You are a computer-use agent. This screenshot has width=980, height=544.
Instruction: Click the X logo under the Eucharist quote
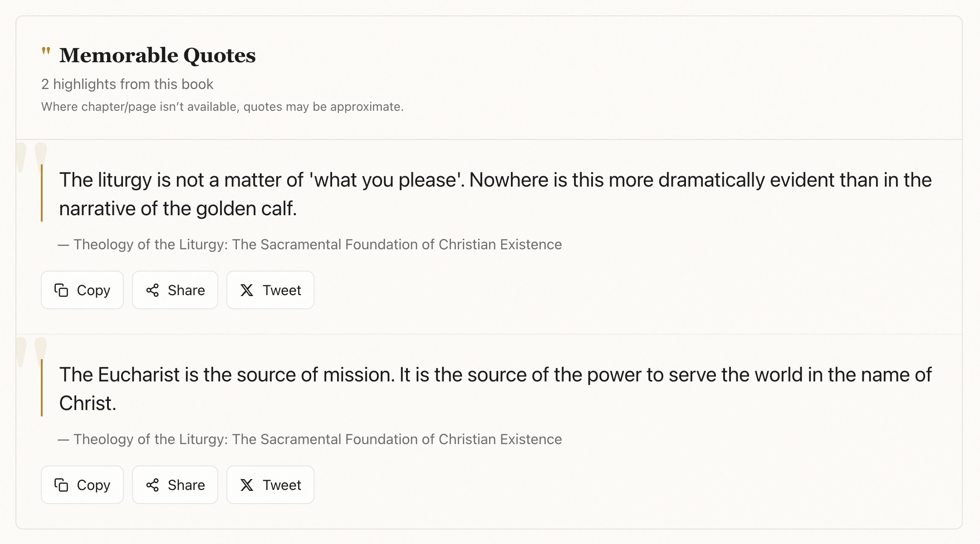coord(247,485)
